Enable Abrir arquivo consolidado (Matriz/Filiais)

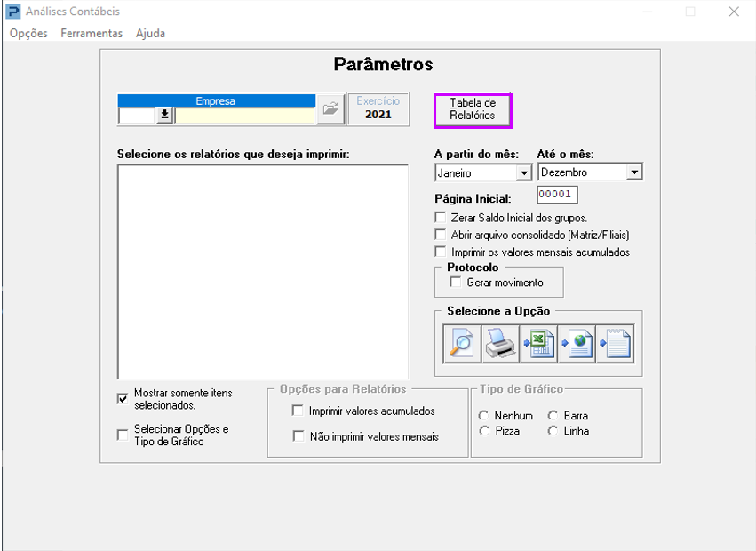click(441, 235)
